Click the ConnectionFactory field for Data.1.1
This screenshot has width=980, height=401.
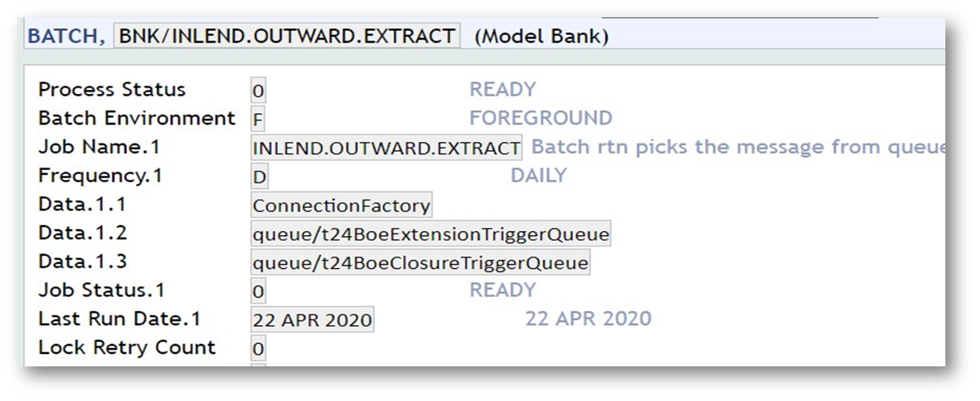pos(341,205)
